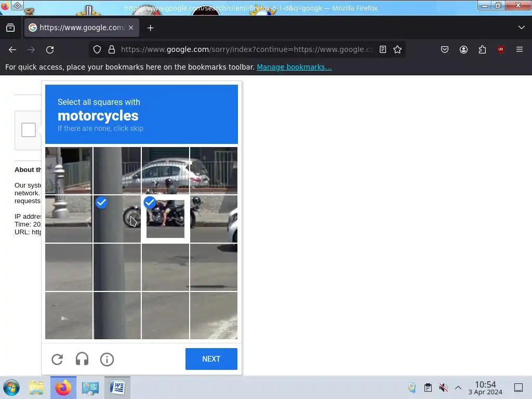
Task: Switch to audio challenge headphones icon
Action: pyautogui.click(x=82, y=360)
